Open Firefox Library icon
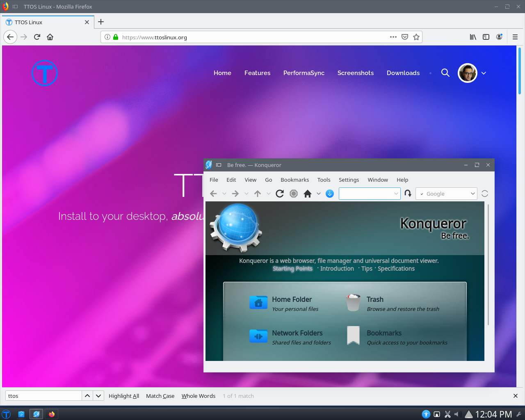525x420 pixels. (x=473, y=37)
